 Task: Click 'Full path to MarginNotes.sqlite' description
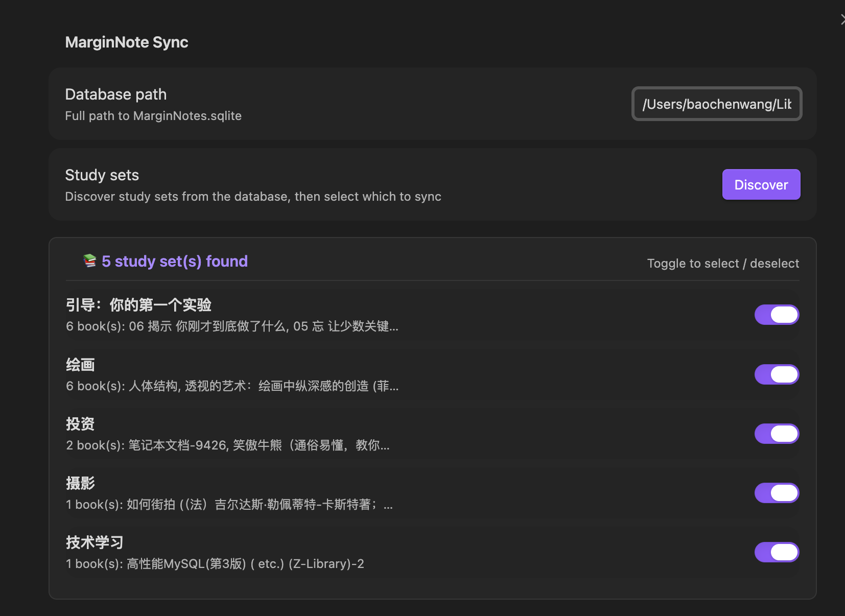tap(153, 116)
